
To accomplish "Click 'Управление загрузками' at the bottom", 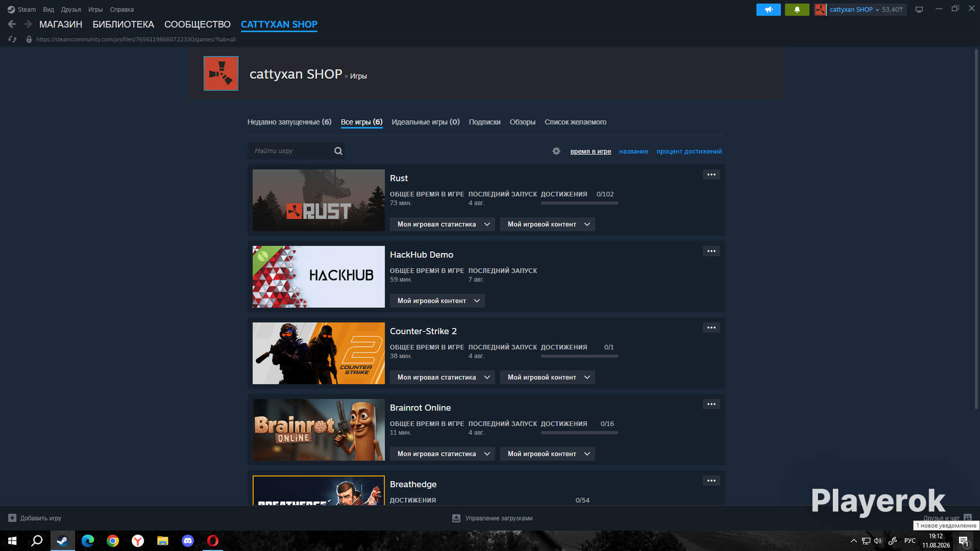I will [499, 518].
